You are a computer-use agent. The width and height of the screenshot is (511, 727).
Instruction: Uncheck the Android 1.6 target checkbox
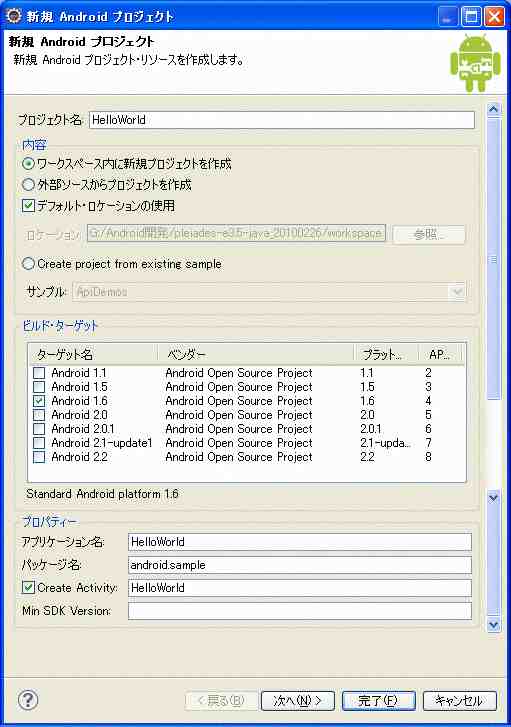coord(39,401)
